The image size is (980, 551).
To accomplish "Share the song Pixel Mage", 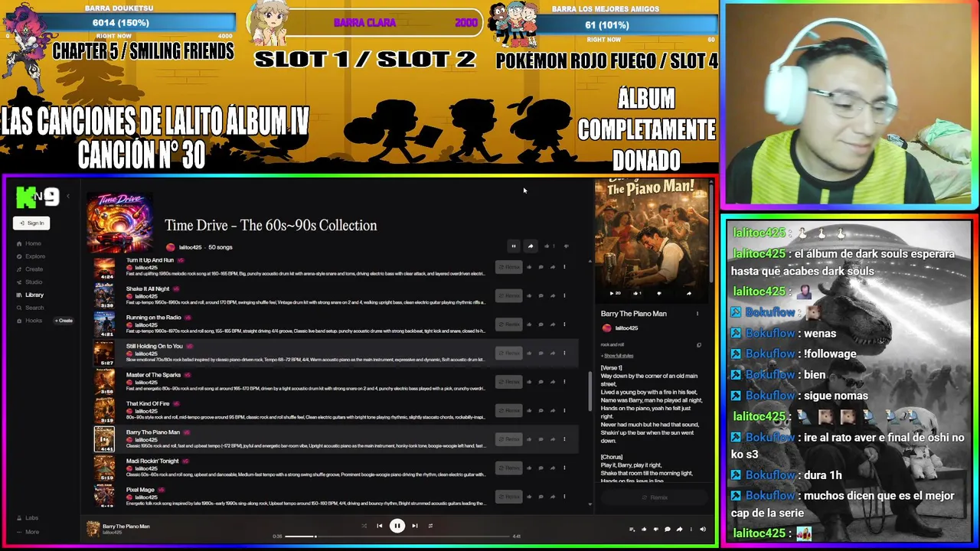I will point(553,497).
